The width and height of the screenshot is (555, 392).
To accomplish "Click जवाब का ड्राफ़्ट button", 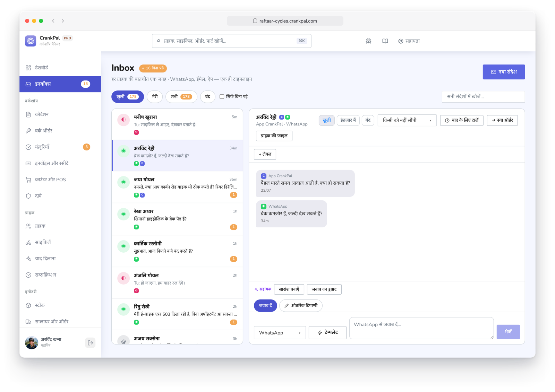I will (324, 289).
